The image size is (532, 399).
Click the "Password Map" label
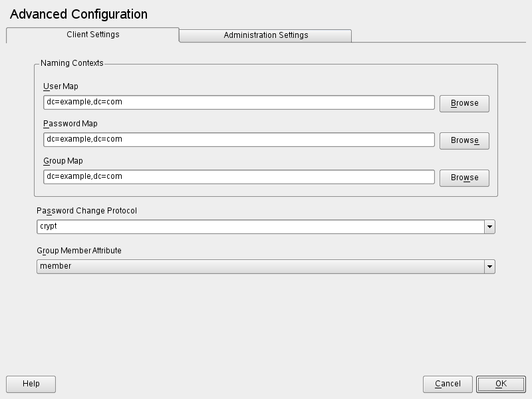70,124
